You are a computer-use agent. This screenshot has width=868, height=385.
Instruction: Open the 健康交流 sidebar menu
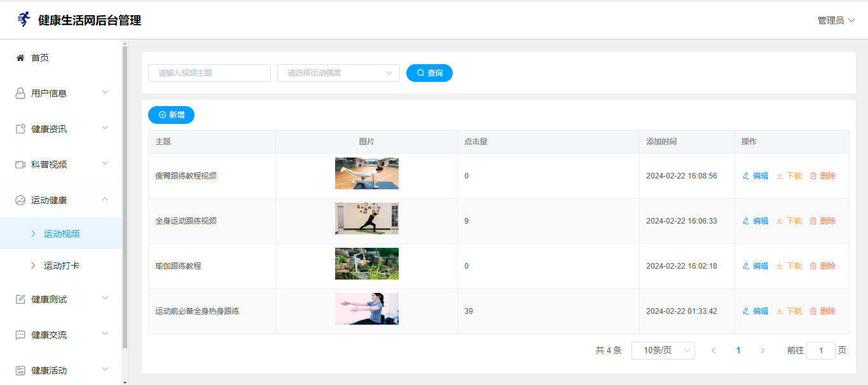click(x=61, y=335)
